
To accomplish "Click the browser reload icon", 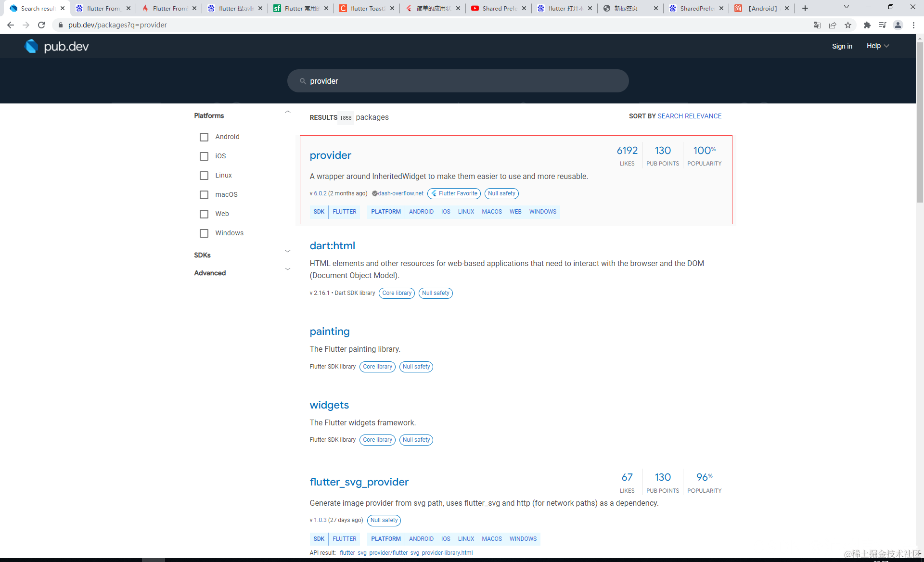I will click(x=41, y=25).
